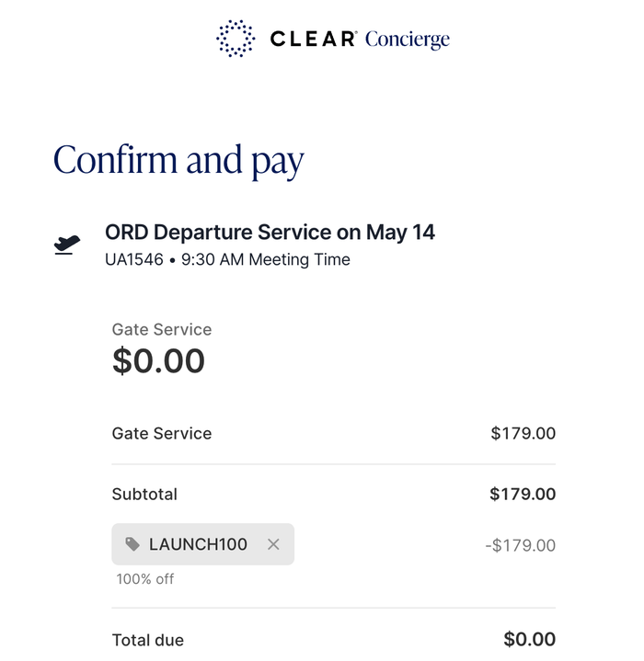
Task: Click the Confirm and pay heading
Action: (178, 161)
